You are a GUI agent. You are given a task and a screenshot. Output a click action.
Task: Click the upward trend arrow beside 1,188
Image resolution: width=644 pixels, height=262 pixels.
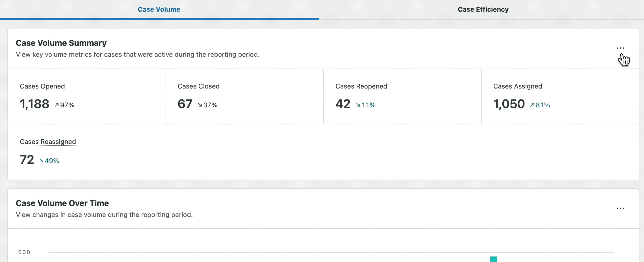coord(56,104)
